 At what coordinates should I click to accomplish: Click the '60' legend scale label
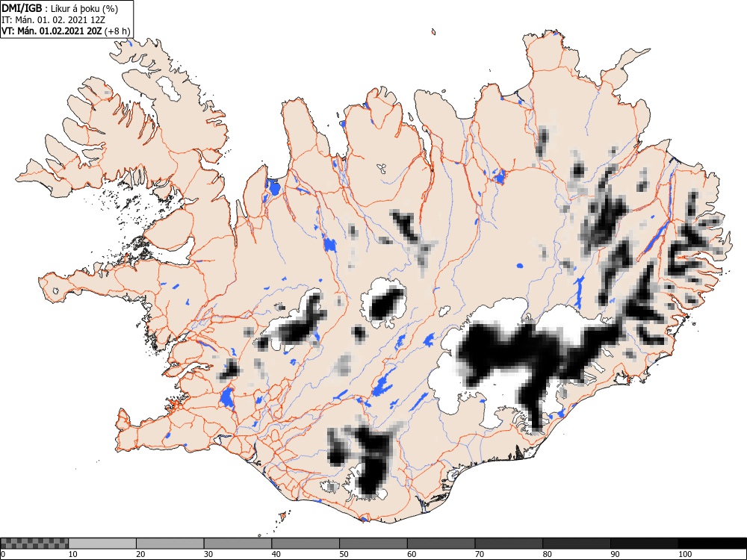(x=411, y=554)
